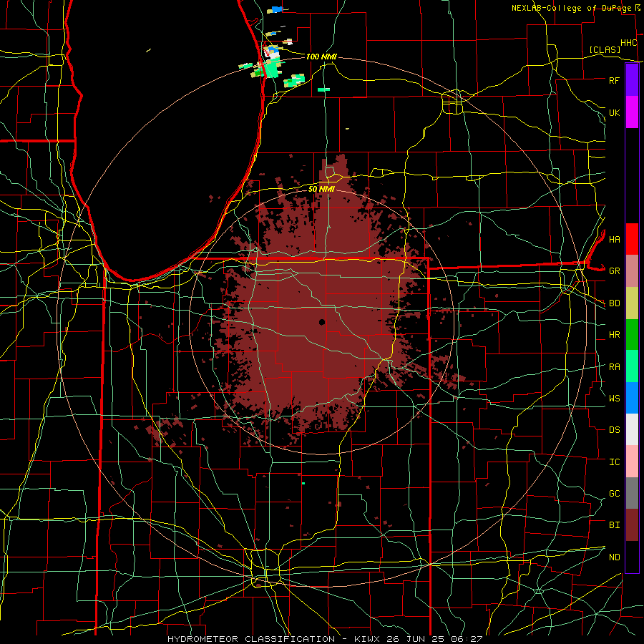644x644 pixels.
Task: Click the ND legend label
Action: pyautogui.click(x=615, y=557)
